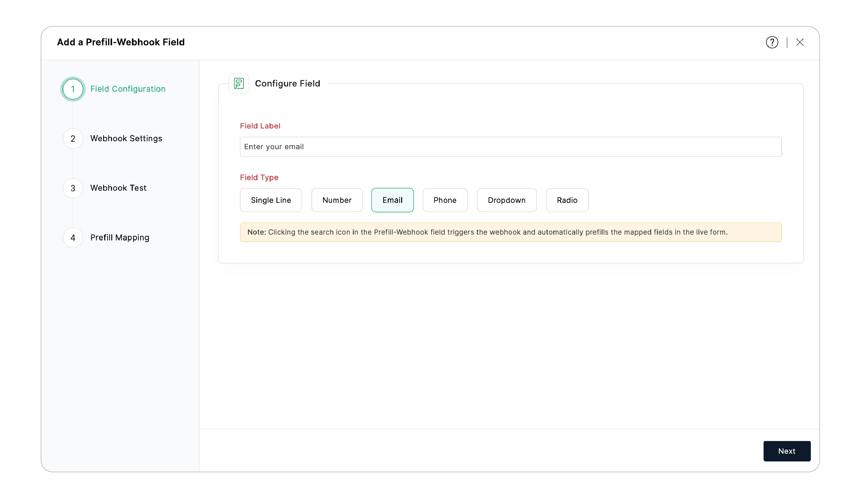849x504 pixels.
Task: Close the Prefill-Webhook dialog with X
Action: click(800, 42)
